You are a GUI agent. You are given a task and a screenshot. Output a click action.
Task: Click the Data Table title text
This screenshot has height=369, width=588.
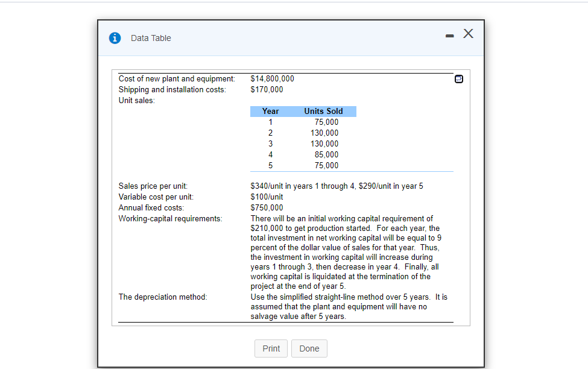[x=150, y=37]
